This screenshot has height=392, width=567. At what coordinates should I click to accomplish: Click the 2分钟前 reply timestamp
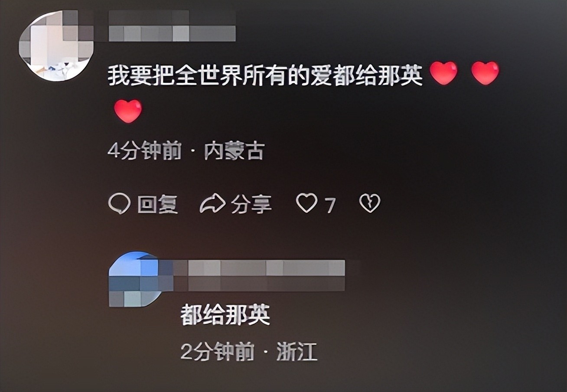coord(217,353)
